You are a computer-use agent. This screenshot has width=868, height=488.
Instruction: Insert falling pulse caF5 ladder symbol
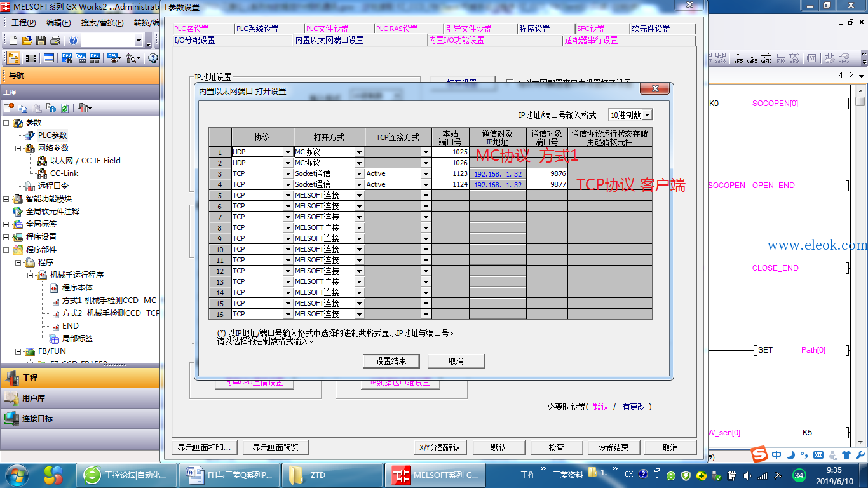click(x=752, y=58)
